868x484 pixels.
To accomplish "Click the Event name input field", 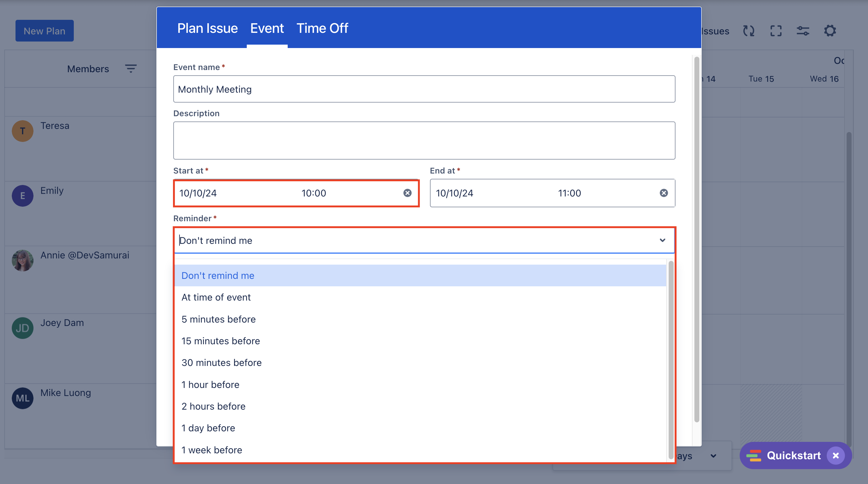I will pos(423,89).
